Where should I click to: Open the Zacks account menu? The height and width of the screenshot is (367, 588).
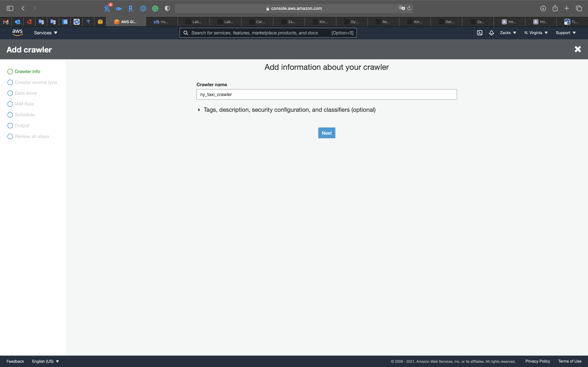click(508, 33)
